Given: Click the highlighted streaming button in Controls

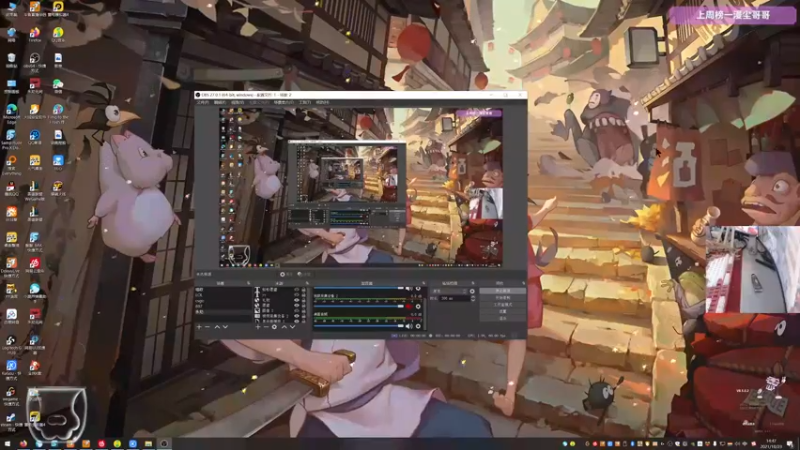Looking at the screenshot, I should 503,291.
